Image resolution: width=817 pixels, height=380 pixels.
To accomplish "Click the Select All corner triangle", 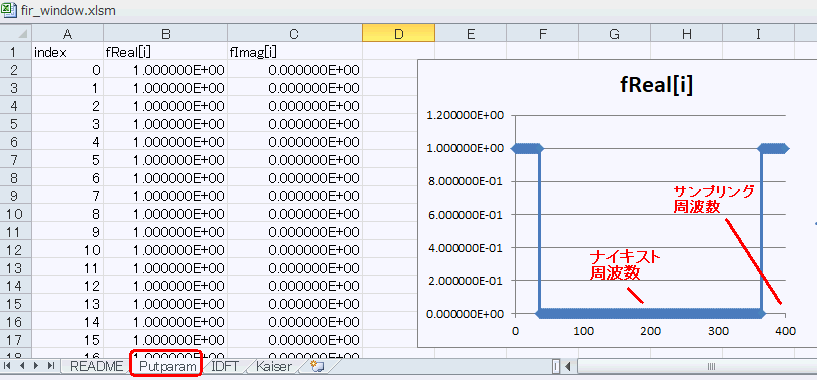I will point(22,34).
